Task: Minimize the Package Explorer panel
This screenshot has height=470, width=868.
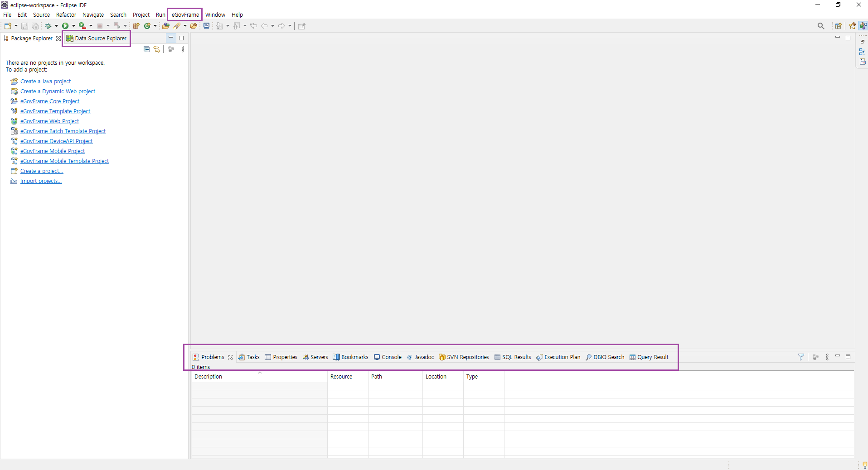Action: point(171,38)
